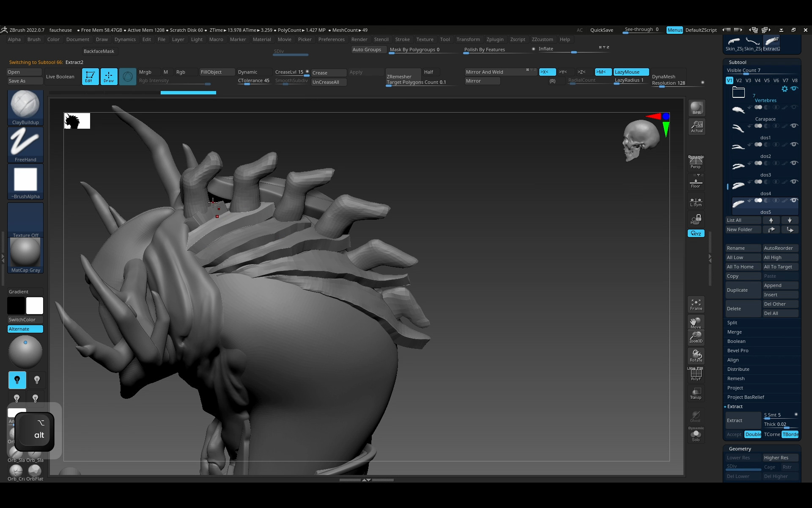The image size is (812, 508).
Task: Expand the Split section
Action: (732, 323)
